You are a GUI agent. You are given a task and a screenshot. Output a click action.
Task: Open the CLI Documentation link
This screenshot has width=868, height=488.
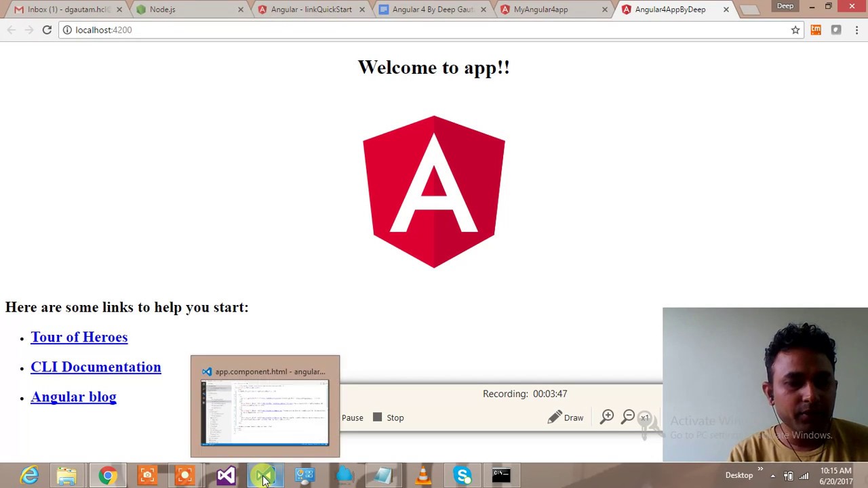(x=96, y=367)
